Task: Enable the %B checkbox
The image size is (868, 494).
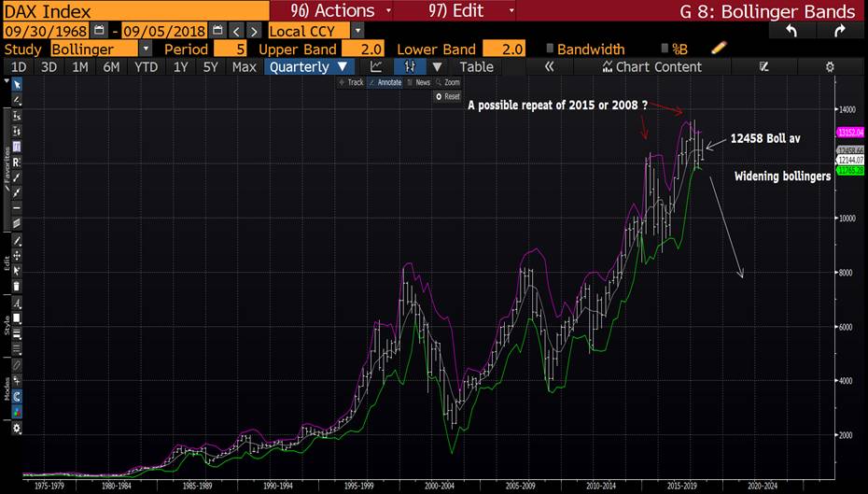Action: (664, 49)
